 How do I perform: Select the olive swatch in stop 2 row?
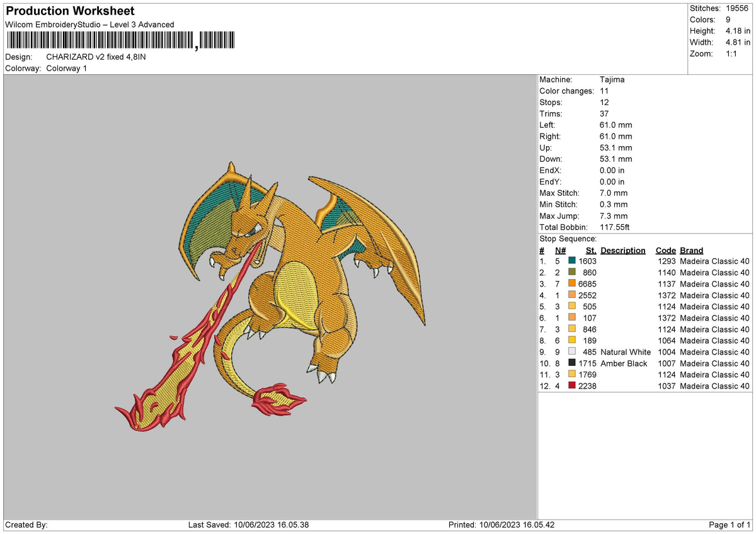(572, 273)
